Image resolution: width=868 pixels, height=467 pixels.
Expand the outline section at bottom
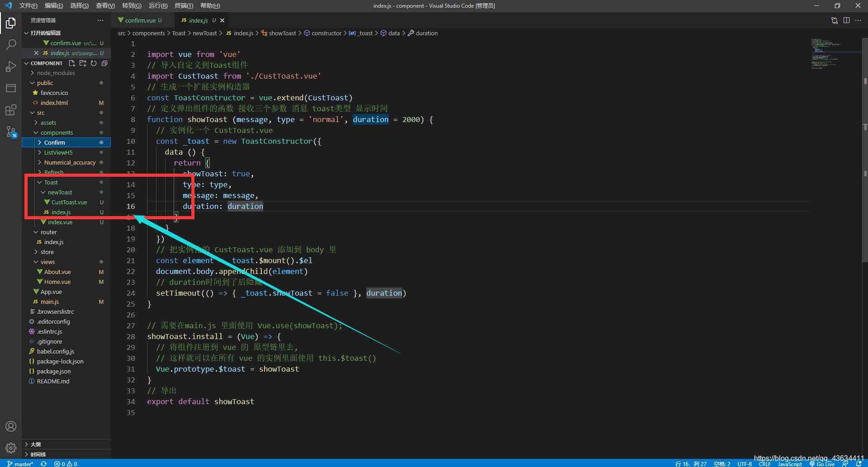pos(35,444)
